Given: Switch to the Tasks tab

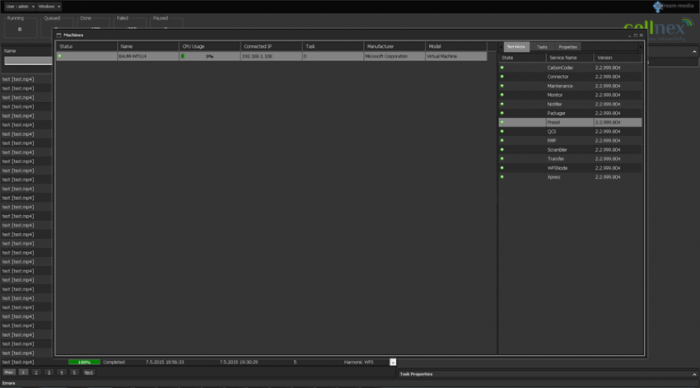Looking at the screenshot, I should [x=542, y=47].
